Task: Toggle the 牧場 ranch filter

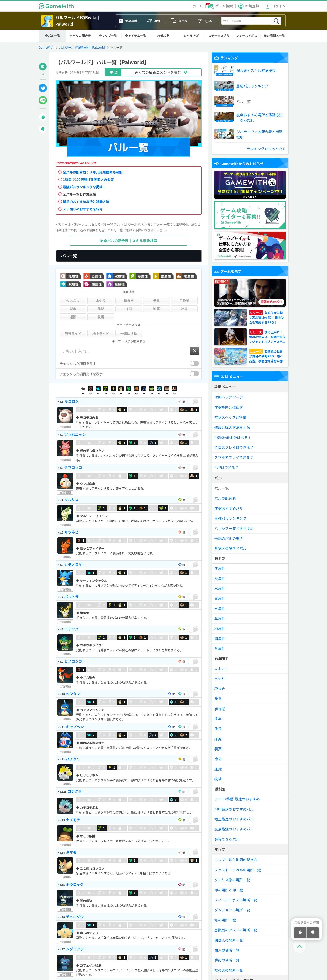Action: (101, 317)
